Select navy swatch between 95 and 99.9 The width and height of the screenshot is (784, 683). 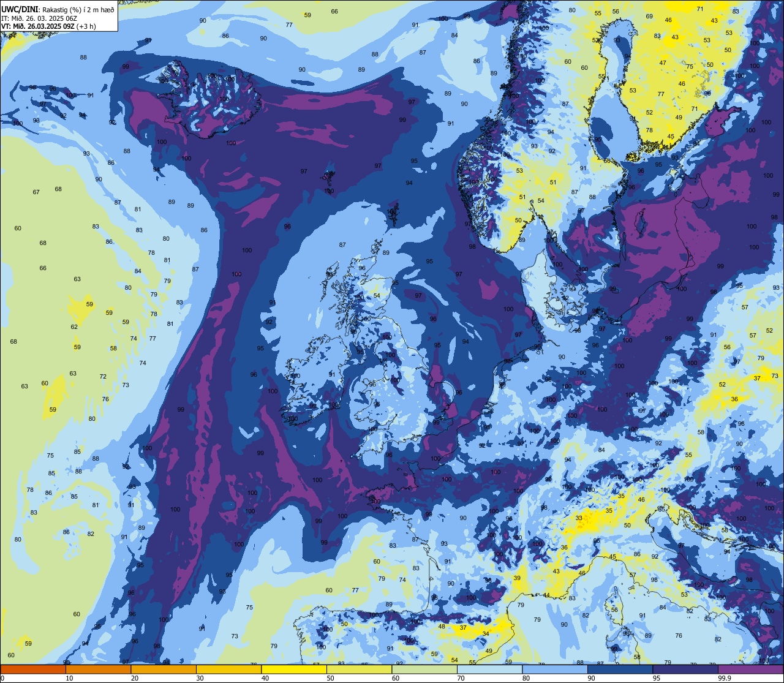click(685, 670)
